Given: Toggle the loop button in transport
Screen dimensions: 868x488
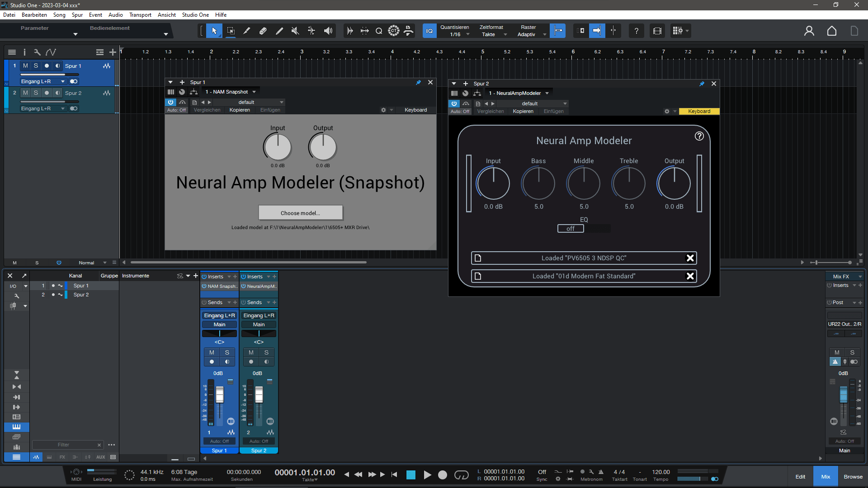Looking at the screenshot, I should [x=461, y=475].
